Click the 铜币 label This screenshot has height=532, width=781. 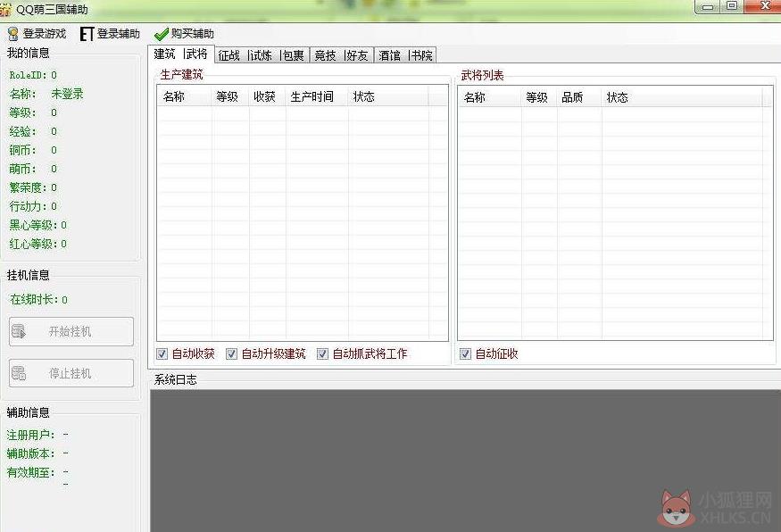pyautogui.click(x=22, y=150)
